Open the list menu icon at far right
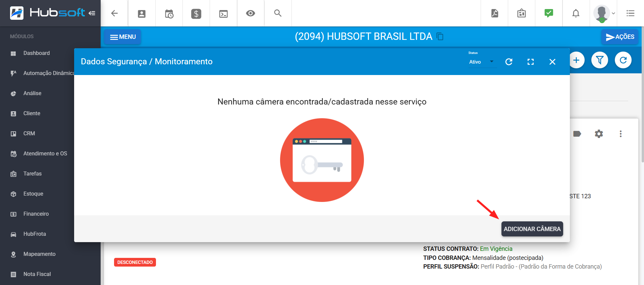Screen dimensions: 644x285 pyautogui.click(x=631, y=13)
